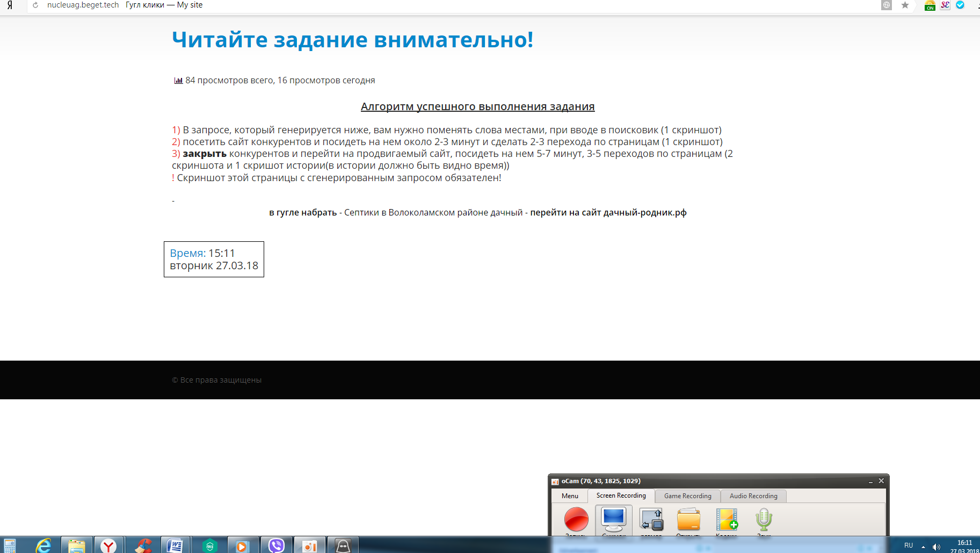Viewport: 980px width, 553px height.
Task: Open Yandex Browser from the taskbar
Action: [x=109, y=545]
